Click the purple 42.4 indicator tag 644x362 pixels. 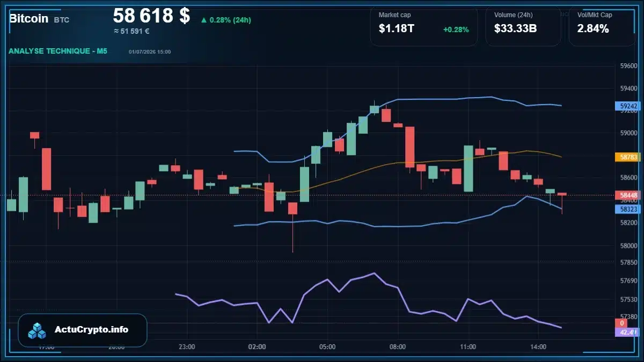pos(627,333)
